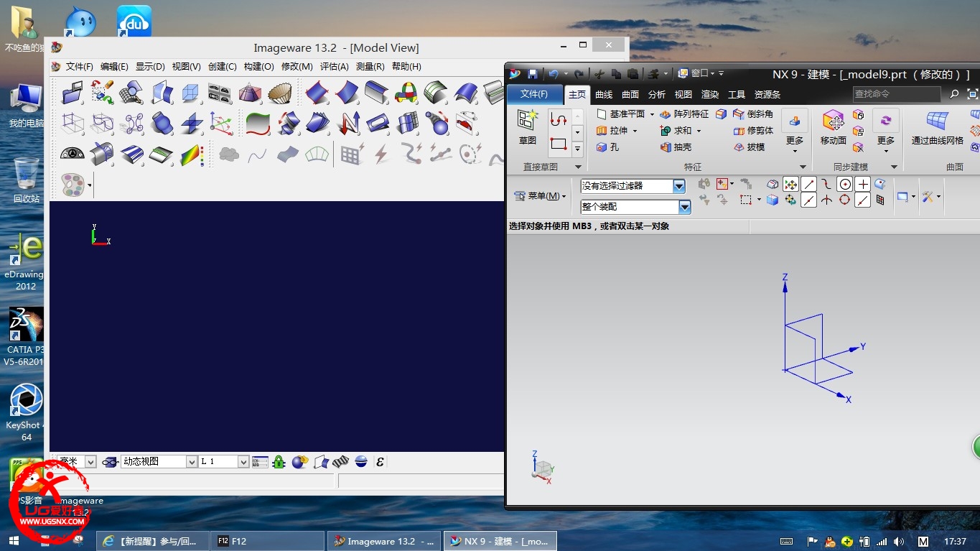Select Through Curve Mesh (通过曲线网格) in NX
The image size is (980, 551).
(937, 128)
